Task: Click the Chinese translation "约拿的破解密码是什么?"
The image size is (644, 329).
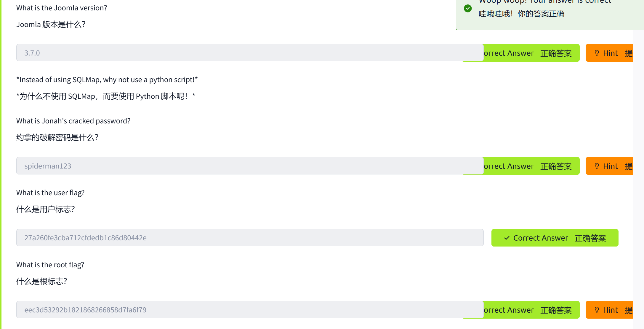Action: click(57, 137)
